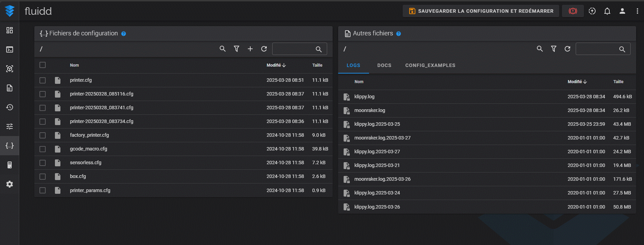The height and width of the screenshot is (245, 644).
Task: Click the emergency stop icon
Action: (573, 11)
